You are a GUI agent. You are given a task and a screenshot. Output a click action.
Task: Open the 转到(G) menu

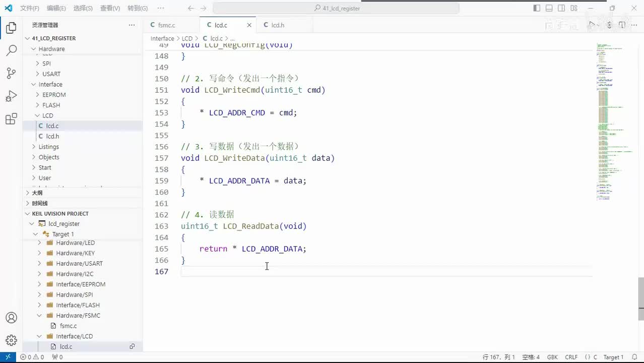coord(138,8)
